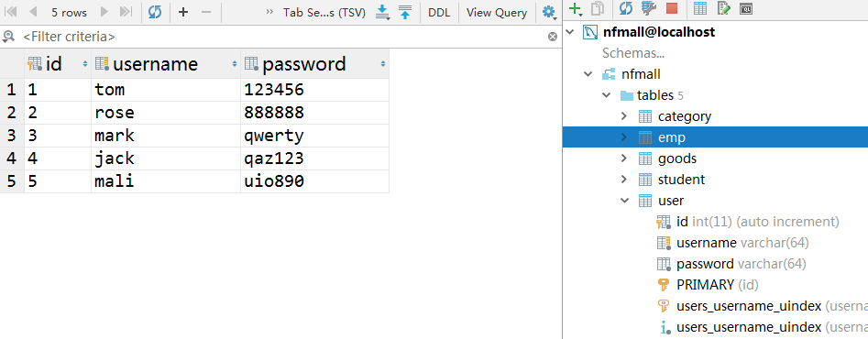Click the red stop/disconnect icon
868x339 pixels.
672,8
